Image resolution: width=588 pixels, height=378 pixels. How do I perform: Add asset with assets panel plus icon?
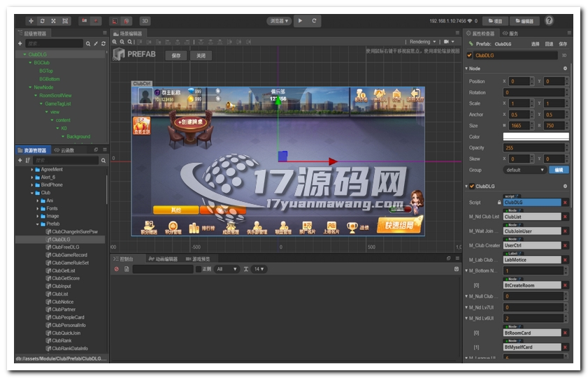point(20,160)
